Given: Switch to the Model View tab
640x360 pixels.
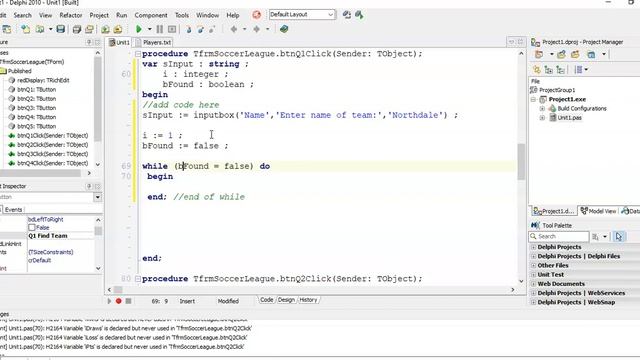Looking at the screenshot, I should click(598, 211).
